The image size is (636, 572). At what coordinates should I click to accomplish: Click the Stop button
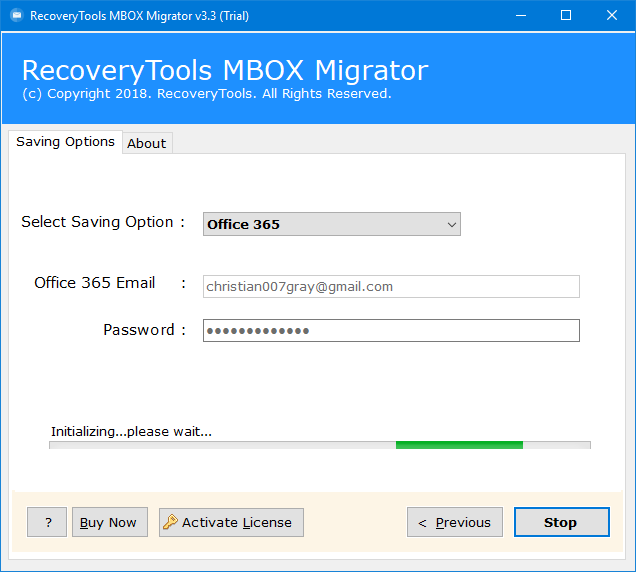click(561, 522)
